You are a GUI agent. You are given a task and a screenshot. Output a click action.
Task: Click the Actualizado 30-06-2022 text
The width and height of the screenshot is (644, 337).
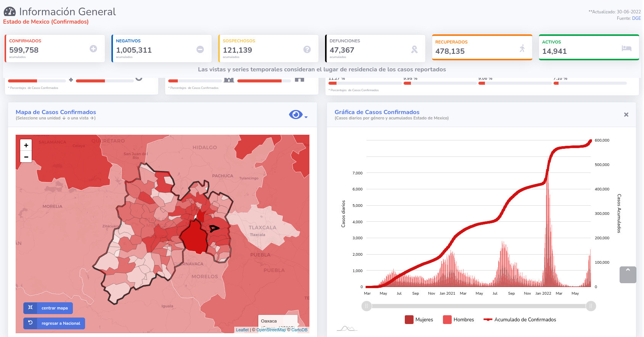(x=615, y=12)
